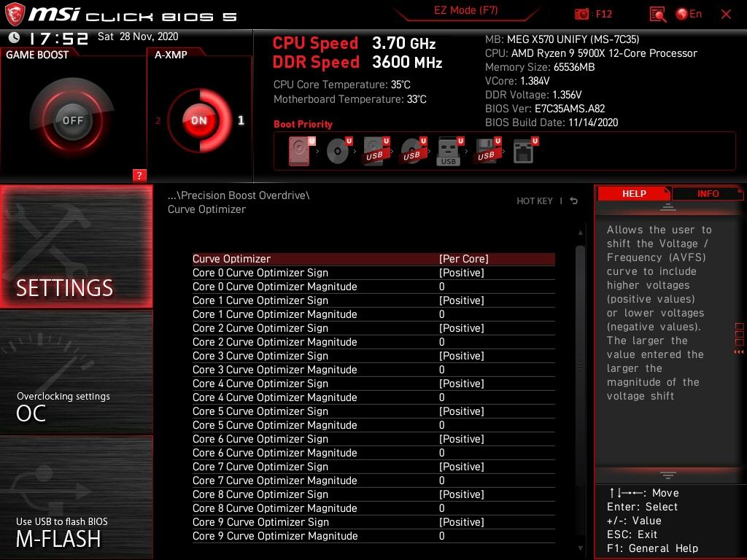Click the date Sat 28 Nov, 2020
The image size is (747, 560).
pos(138,36)
